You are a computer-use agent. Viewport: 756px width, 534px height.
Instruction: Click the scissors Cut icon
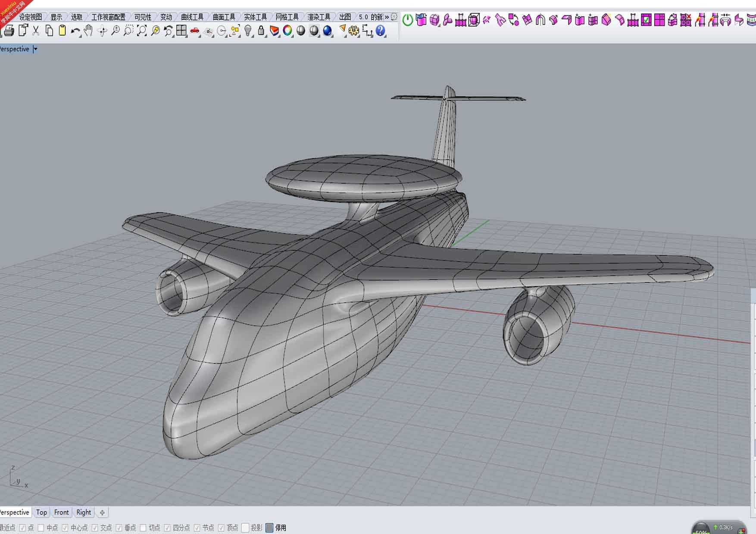click(36, 31)
